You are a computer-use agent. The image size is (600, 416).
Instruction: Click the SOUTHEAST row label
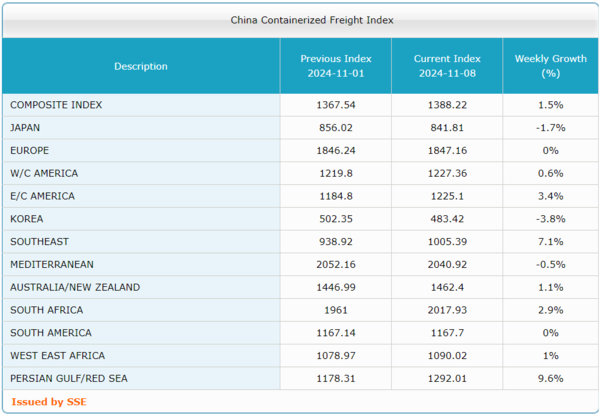pos(38,242)
